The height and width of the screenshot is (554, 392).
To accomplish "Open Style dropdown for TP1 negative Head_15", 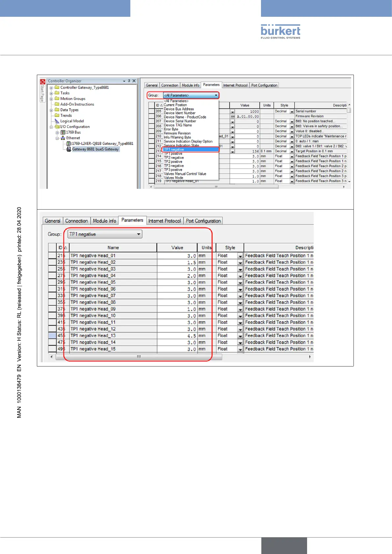I will pyautogui.click(x=240, y=349).
